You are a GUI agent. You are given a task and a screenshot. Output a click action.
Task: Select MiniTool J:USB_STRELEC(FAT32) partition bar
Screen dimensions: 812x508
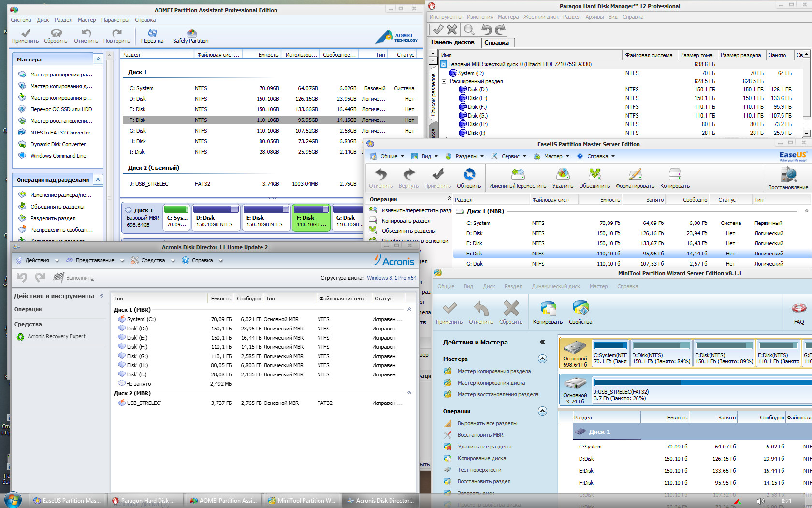702,389
